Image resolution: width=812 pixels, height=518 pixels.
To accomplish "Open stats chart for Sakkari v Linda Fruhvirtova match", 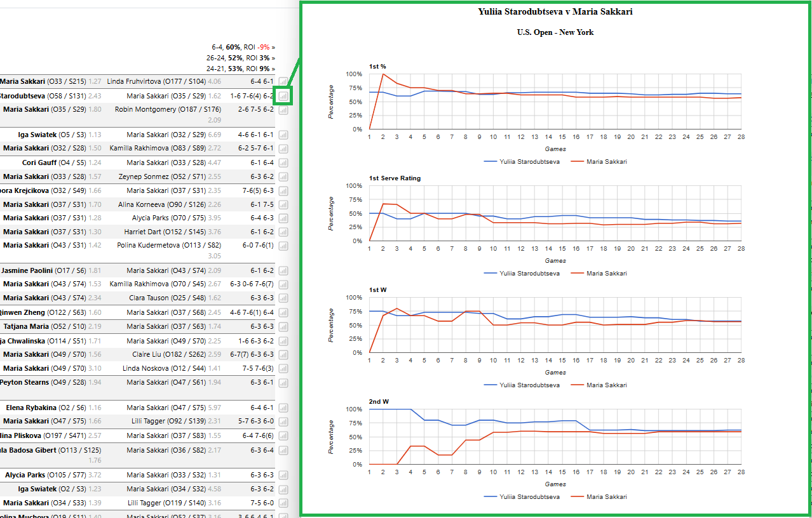I will pos(283,82).
